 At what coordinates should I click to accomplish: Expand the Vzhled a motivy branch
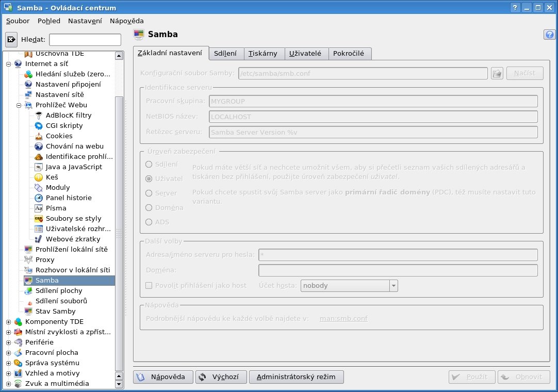point(9,374)
